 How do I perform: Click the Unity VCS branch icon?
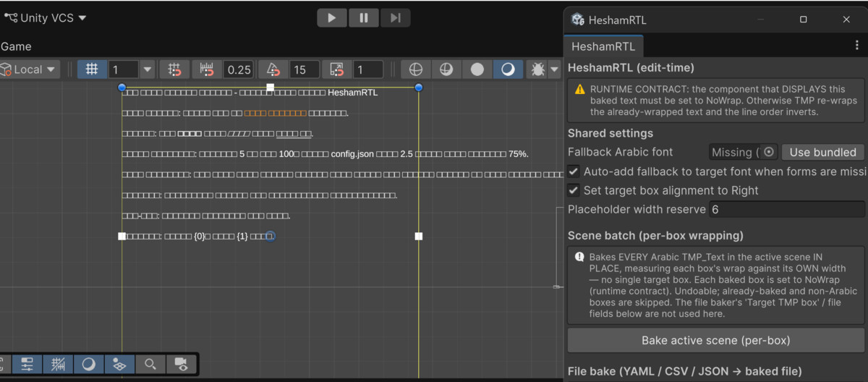click(11, 17)
